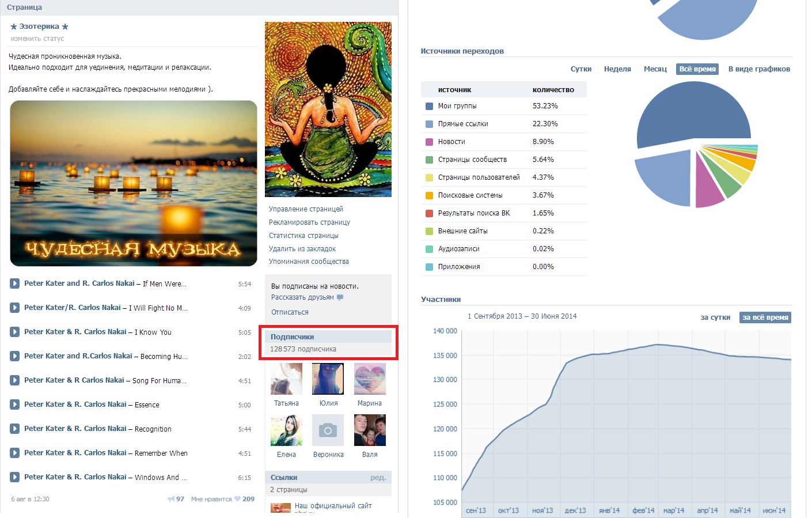Open Юлия's subscriber avatar
The width and height of the screenshot is (812, 518).
[x=328, y=379]
